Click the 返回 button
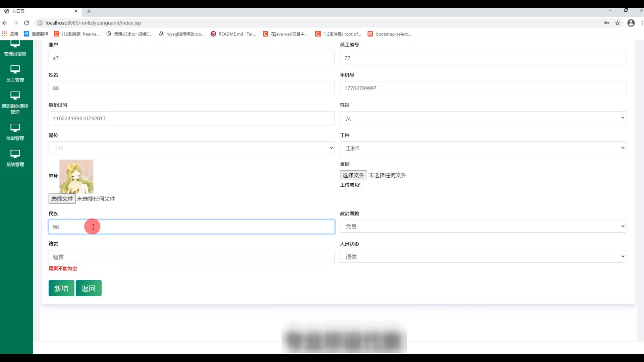The image size is (644, 362). coord(89,288)
